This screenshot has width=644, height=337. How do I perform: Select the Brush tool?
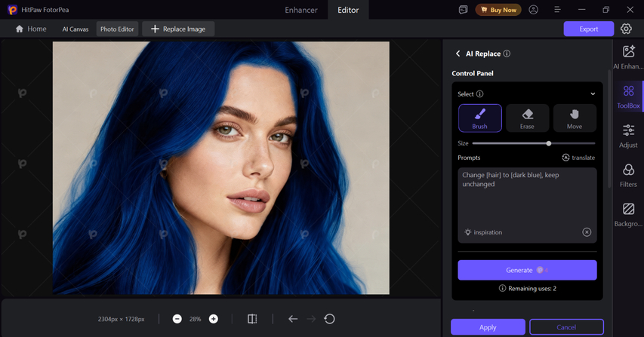(479, 118)
